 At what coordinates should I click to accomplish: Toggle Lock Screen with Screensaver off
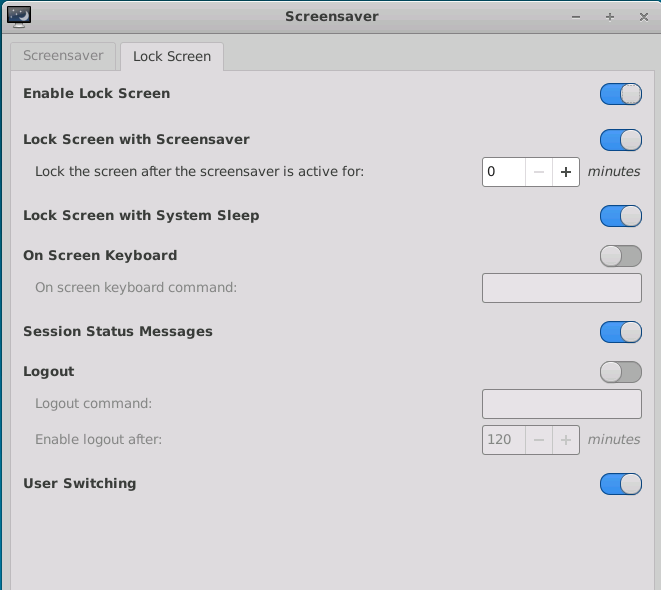(x=620, y=140)
